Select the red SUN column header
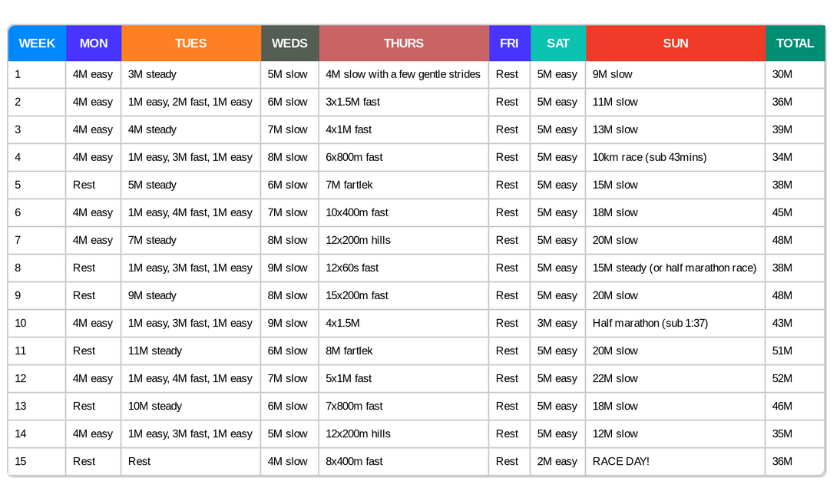 pos(675,43)
